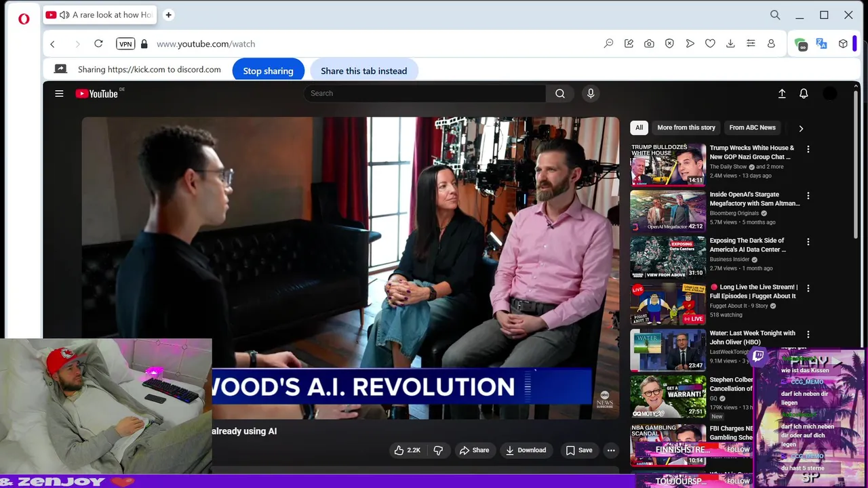
Task: Add page to bookmarks heart
Action: click(710, 43)
